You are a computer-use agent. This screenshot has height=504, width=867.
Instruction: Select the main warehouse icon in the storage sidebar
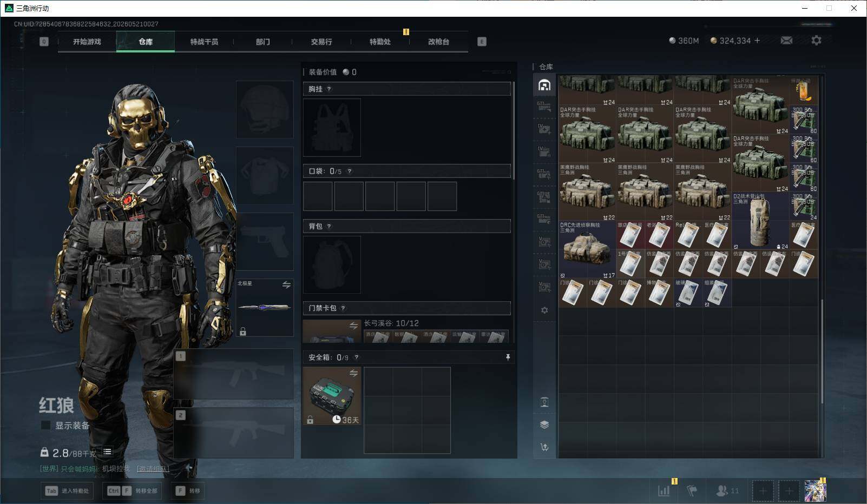point(544,85)
